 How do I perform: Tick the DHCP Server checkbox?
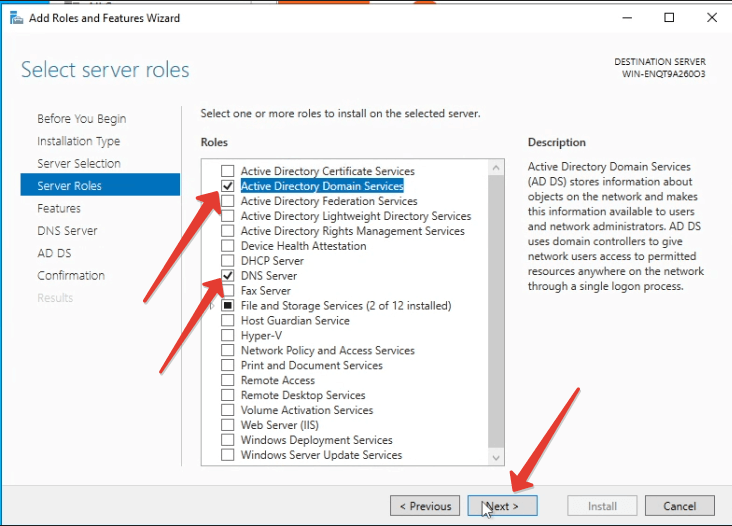(227, 260)
